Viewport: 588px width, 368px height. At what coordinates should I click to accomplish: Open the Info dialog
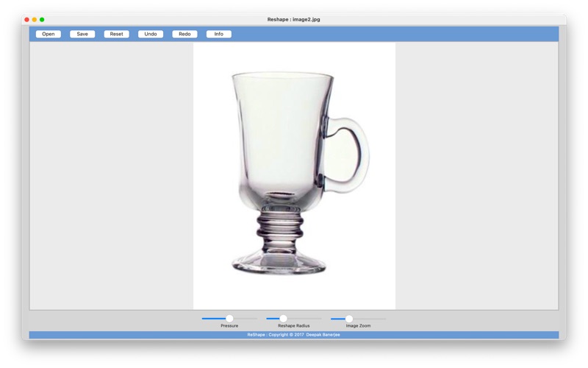coord(219,34)
